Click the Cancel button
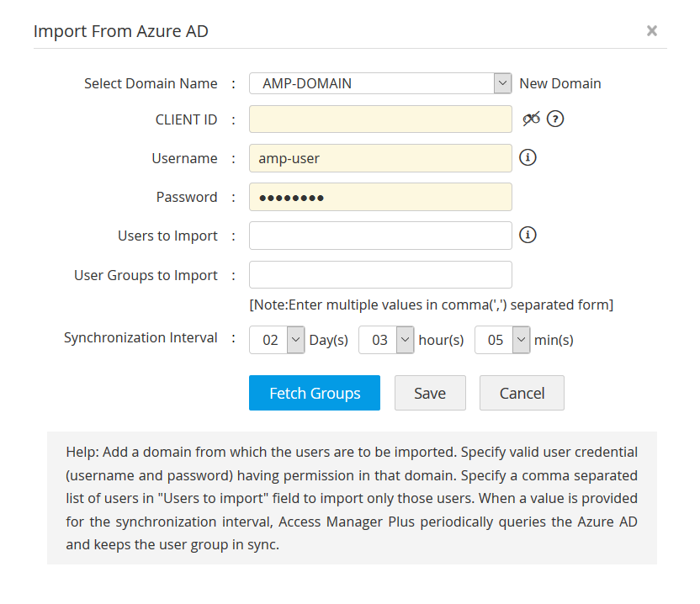The width and height of the screenshot is (700, 604). (x=522, y=393)
